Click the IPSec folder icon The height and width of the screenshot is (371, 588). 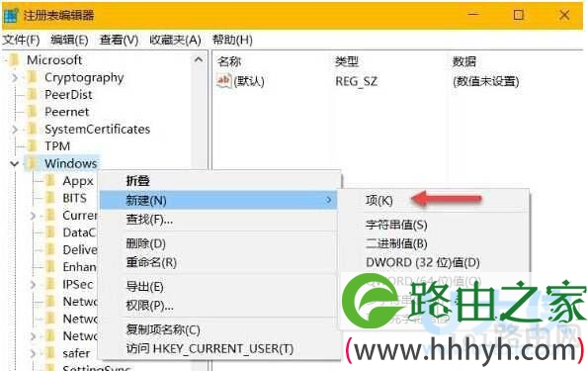pos(50,284)
